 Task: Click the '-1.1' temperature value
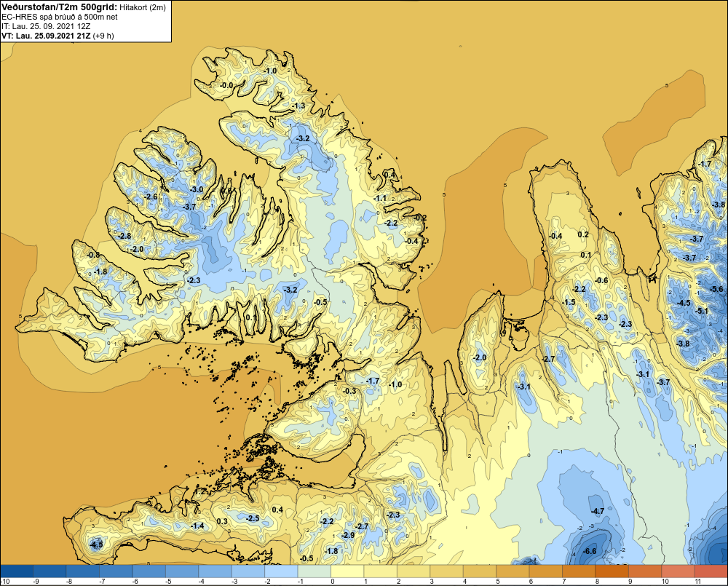pyautogui.click(x=380, y=198)
